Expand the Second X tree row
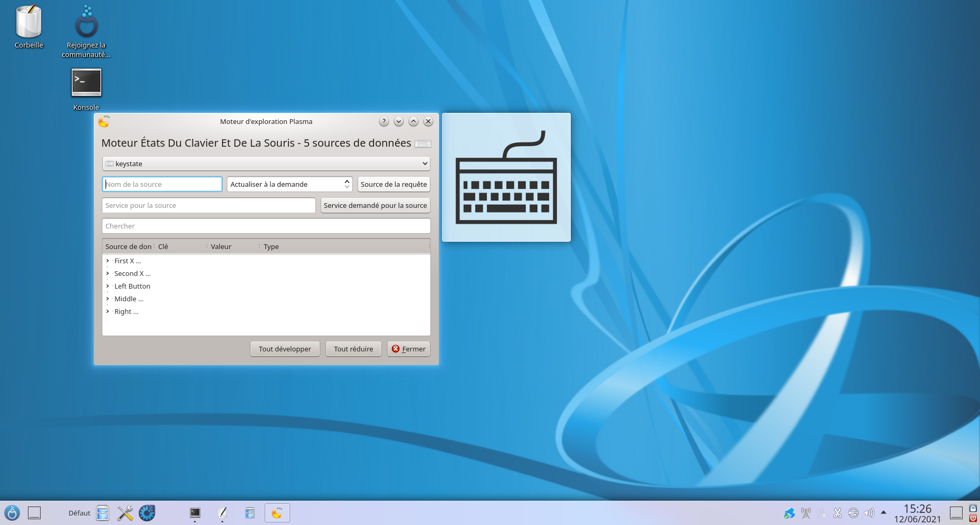Viewport: 980px width, 525px height. coord(108,273)
